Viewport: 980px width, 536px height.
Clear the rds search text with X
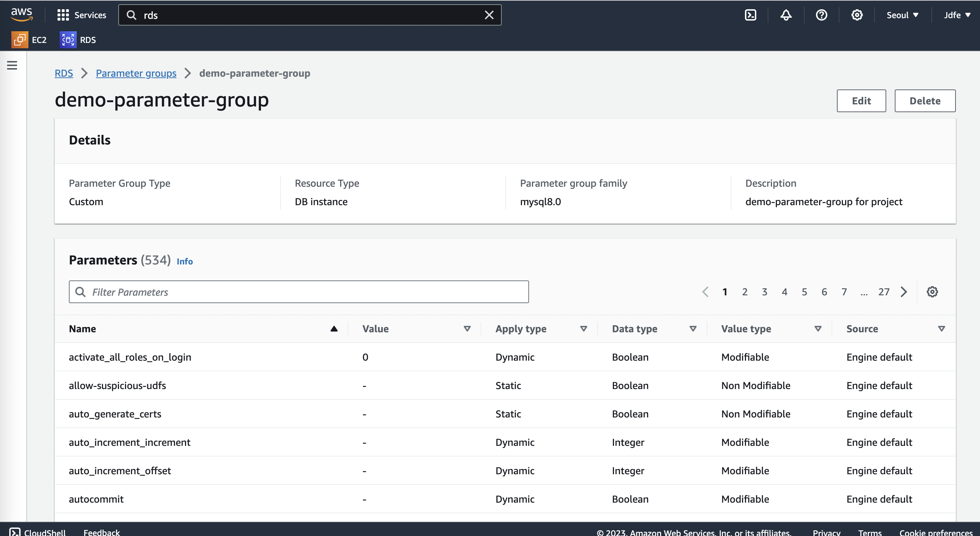tap(489, 15)
